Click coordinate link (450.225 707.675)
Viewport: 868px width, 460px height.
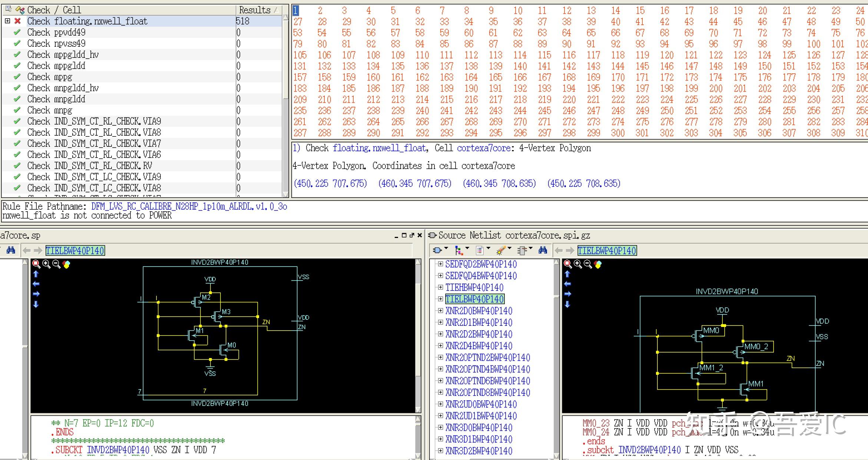point(330,183)
